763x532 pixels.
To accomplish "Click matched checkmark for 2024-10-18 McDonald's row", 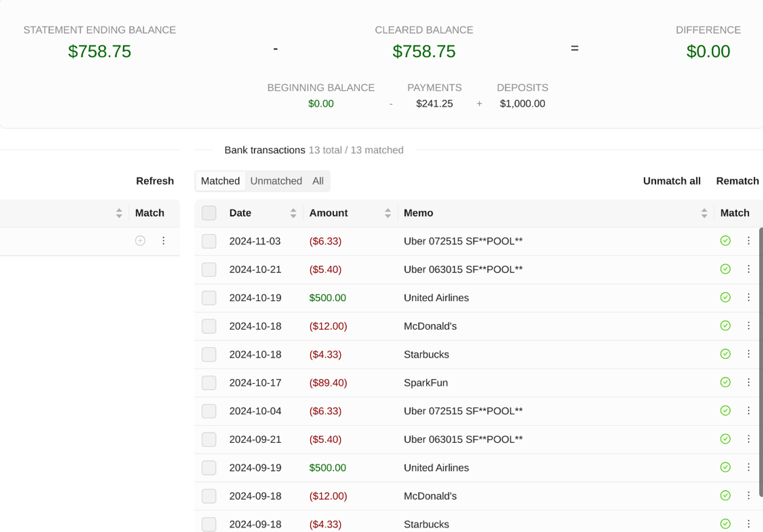I will coord(725,326).
